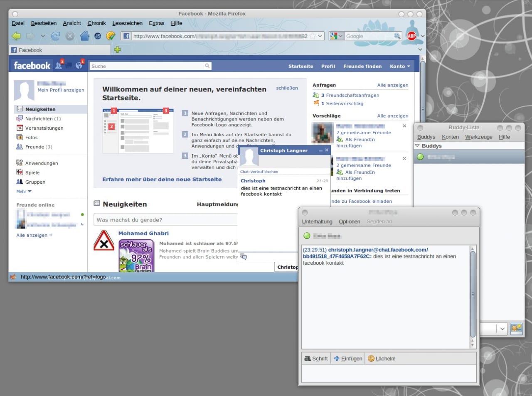Click the profile picture placeholder
This screenshot has width=532, height=396.
pos(24,90)
